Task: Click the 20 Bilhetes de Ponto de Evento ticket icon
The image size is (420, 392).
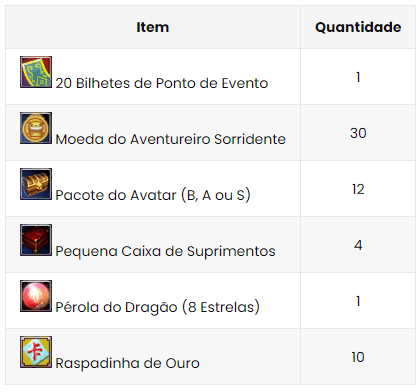Action: (x=36, y=72)
